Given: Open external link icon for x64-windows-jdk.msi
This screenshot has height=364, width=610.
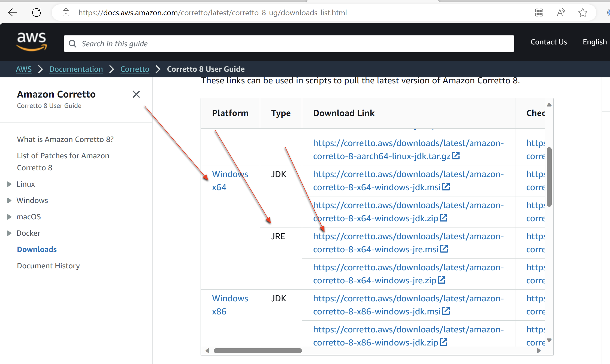Looking at the screenshot, I should 446,187.
